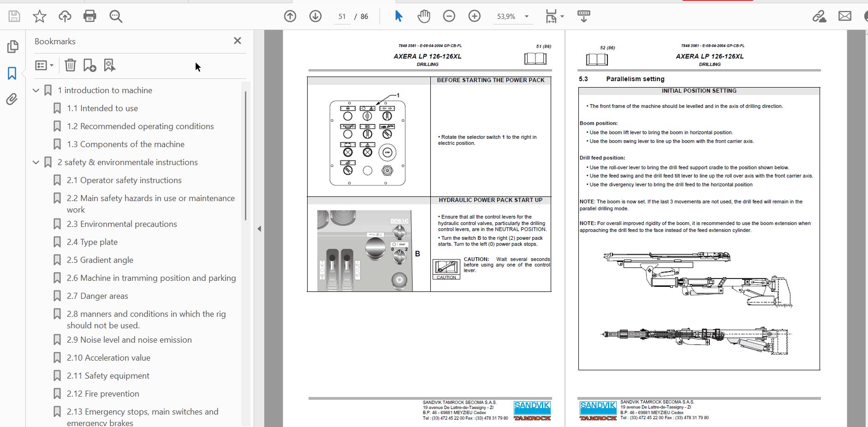This screenshot has height=427, width=868.
Task: Click the scrolling mode keyboard icon
Action: point(584,16)
